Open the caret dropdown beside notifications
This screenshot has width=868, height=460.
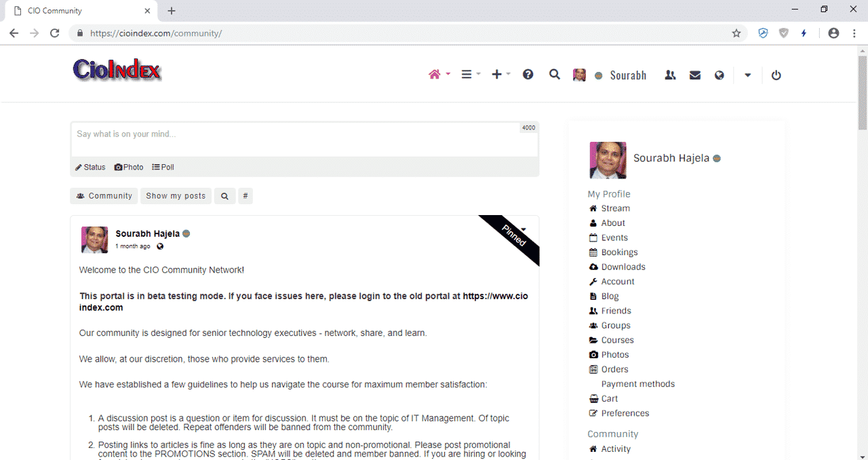[748, 75]
